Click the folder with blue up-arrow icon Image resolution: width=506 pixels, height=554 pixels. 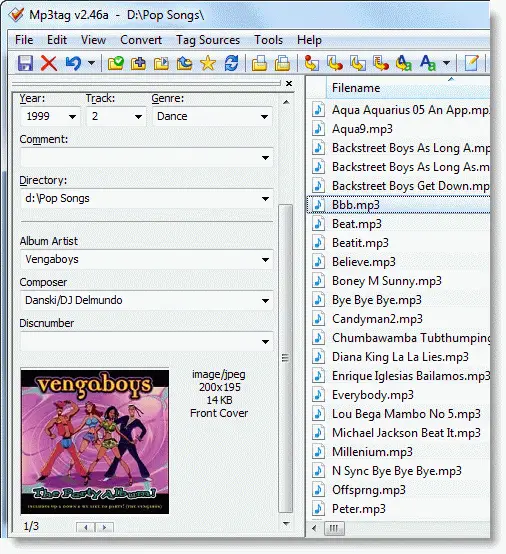(x=184, y=64)
